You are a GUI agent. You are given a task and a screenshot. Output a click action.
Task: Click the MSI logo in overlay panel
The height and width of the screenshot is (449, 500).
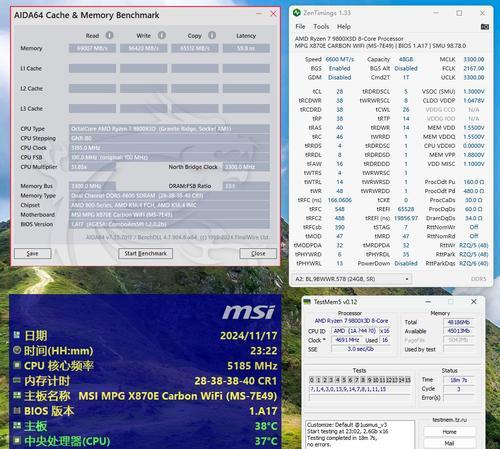(249, 312)
